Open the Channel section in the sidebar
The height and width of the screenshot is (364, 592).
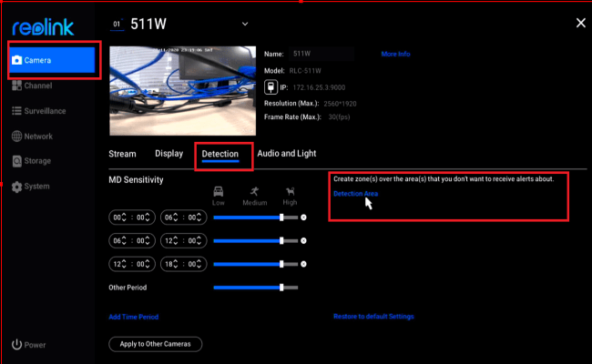click(32, 86)
